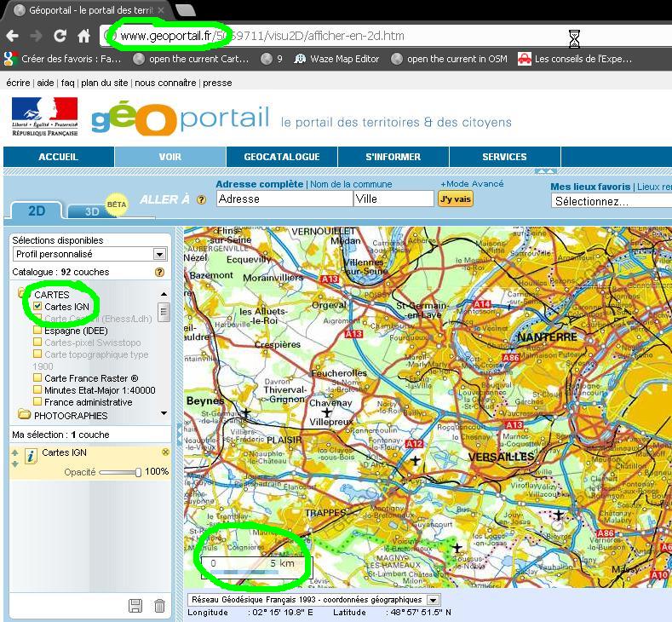Open the 'aide' link

click(x=45, y=83)
